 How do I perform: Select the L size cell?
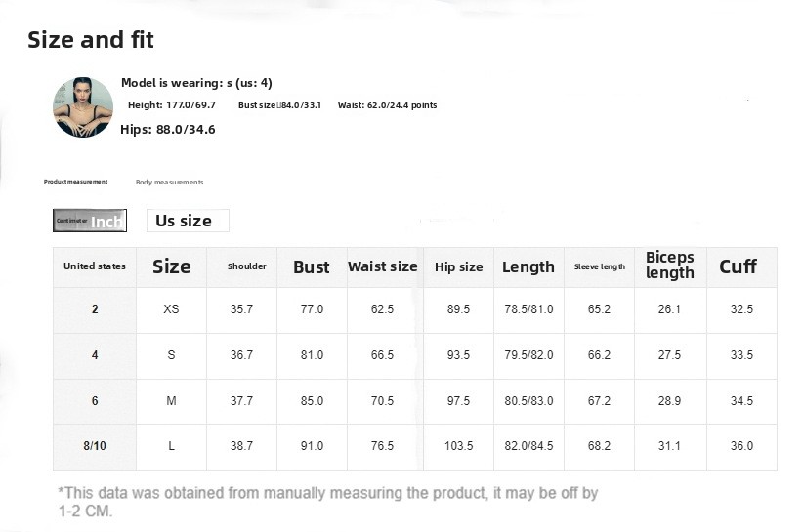point(172,446)
